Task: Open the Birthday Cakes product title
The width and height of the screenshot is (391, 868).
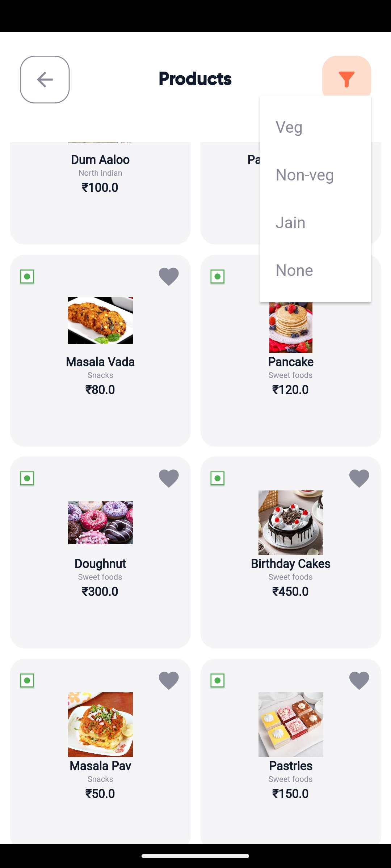Action: (291, 563)
